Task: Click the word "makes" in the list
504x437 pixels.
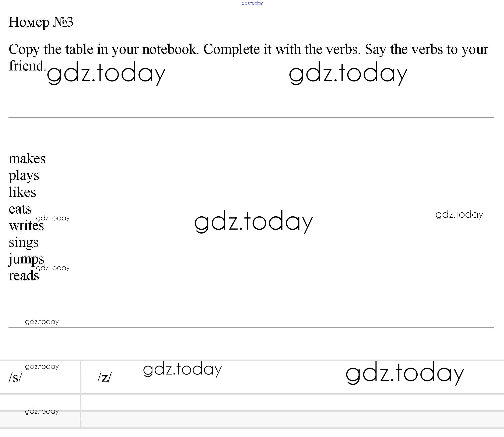Action: click(27, 159)
